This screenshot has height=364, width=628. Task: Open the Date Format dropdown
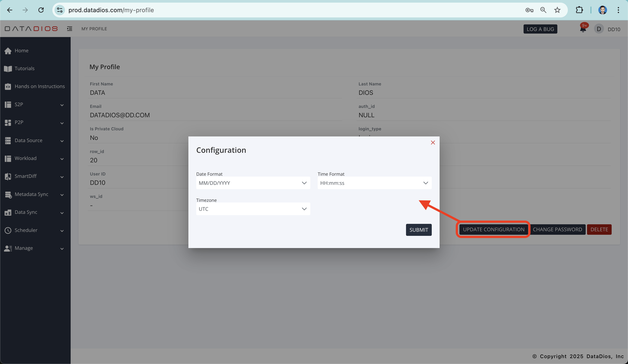click(253, 183)
